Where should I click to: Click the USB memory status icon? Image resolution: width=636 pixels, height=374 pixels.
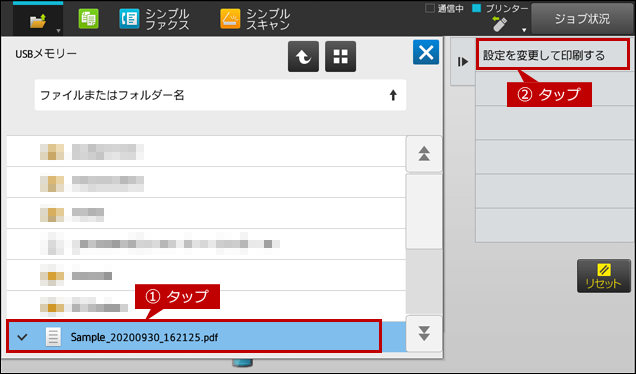click(500, 24)
